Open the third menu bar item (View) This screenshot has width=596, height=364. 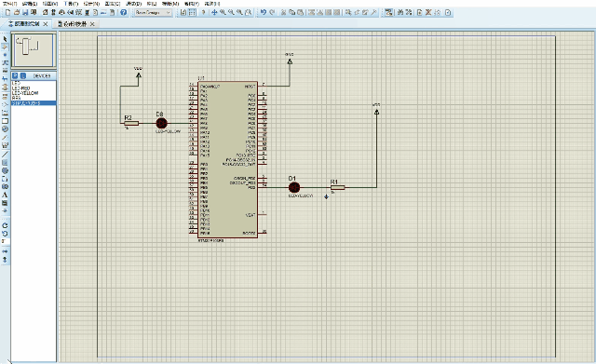[49, 4]
